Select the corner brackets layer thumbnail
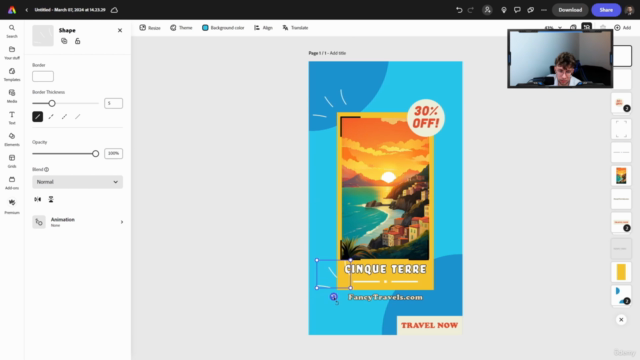The height and width of the screenshot is (360, 640). coord(621,129)
